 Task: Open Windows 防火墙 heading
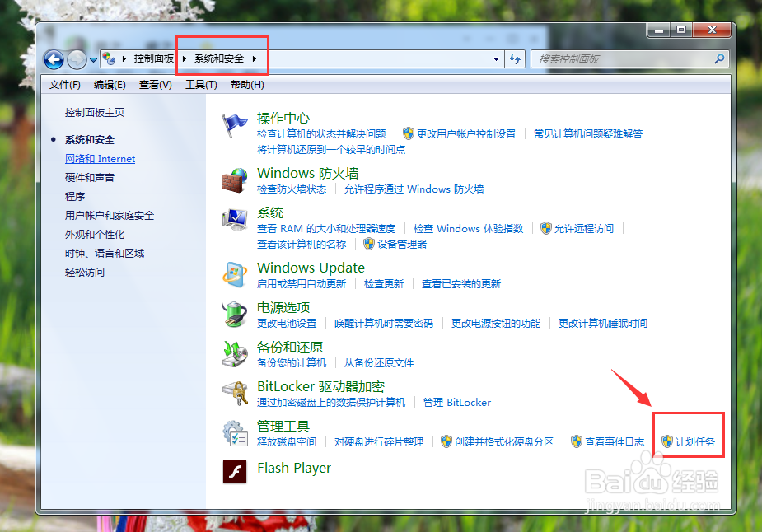pyautogui.click(x=307, y=173)
